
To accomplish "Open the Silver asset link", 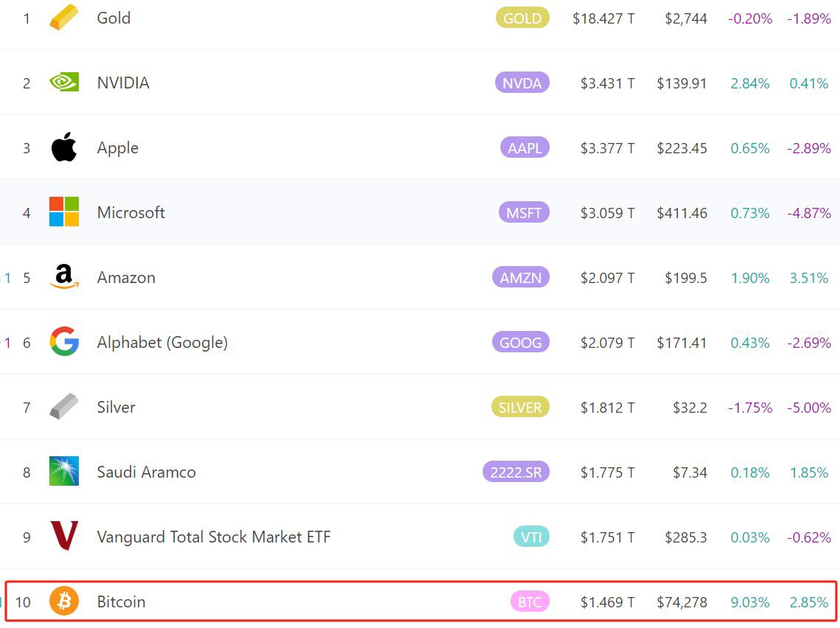I will (116, 407).
